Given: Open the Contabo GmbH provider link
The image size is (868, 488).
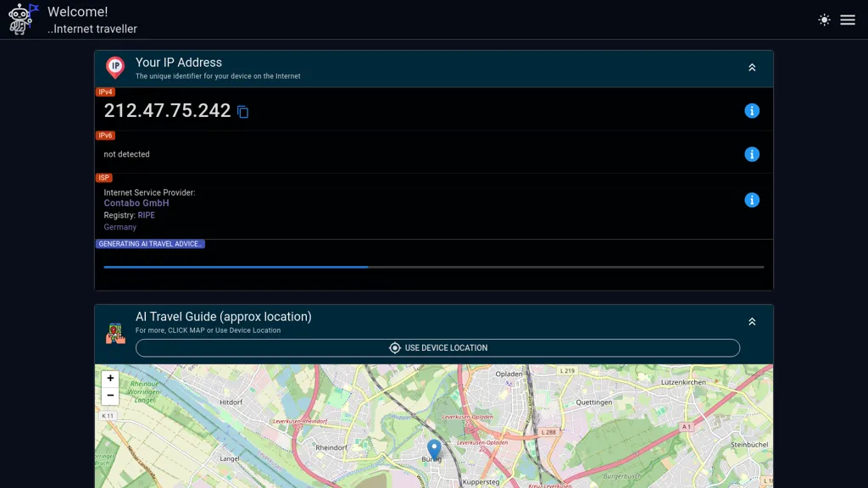Looking at the screenshot, I should [x=136, y=203].
